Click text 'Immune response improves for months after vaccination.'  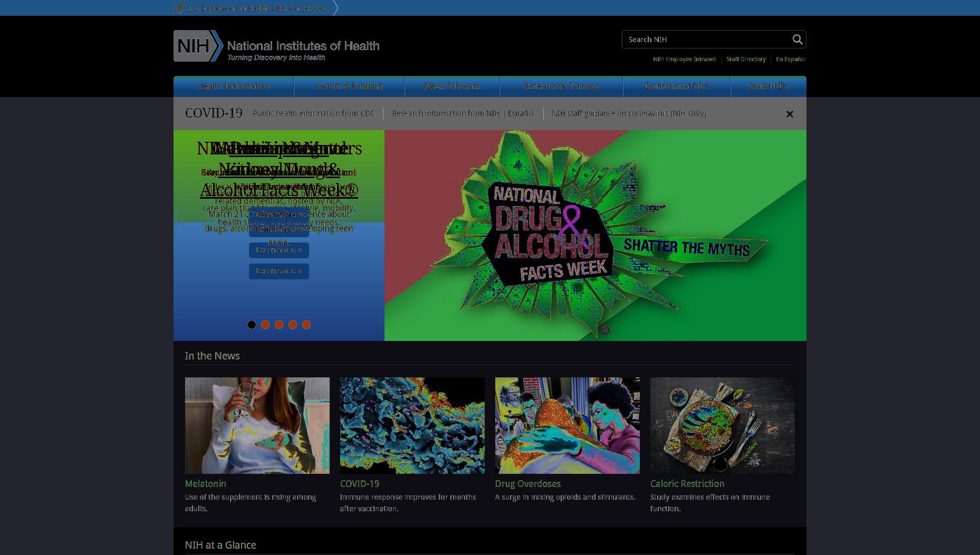tap(408, 503)
